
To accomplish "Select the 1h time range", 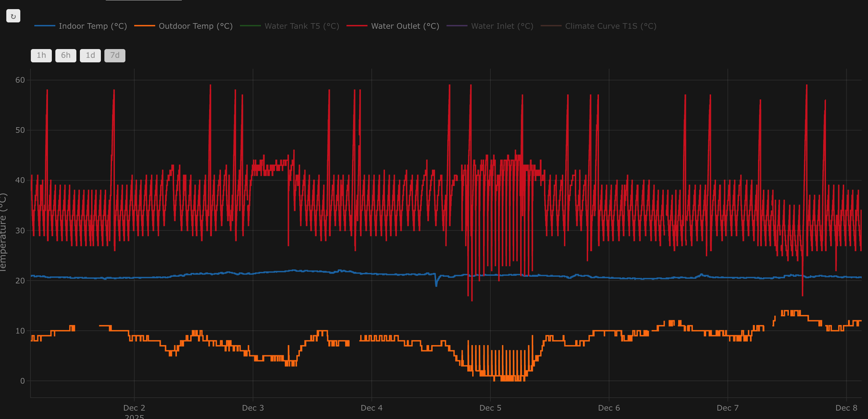I will (x=41, y=55).
